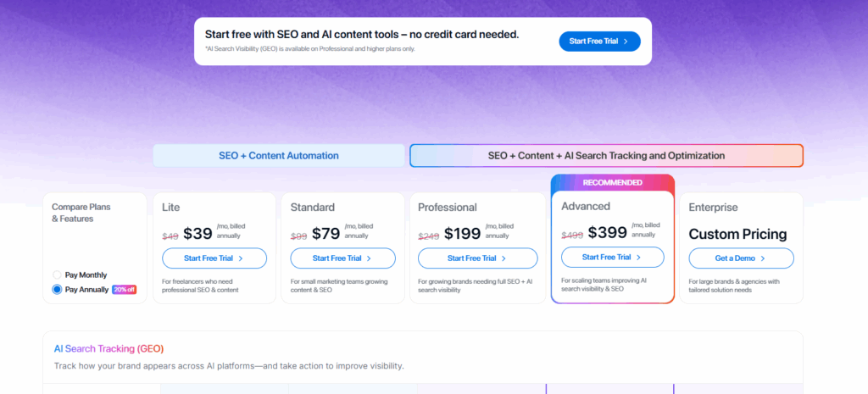The image size is (868, 394).
Task: Click the Custom Pricing text
Action: click(737, 234)
